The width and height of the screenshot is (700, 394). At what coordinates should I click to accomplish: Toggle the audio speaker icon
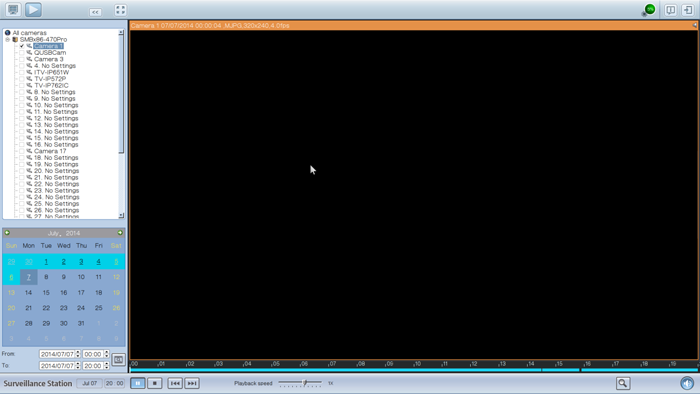[x=687, y=383]
